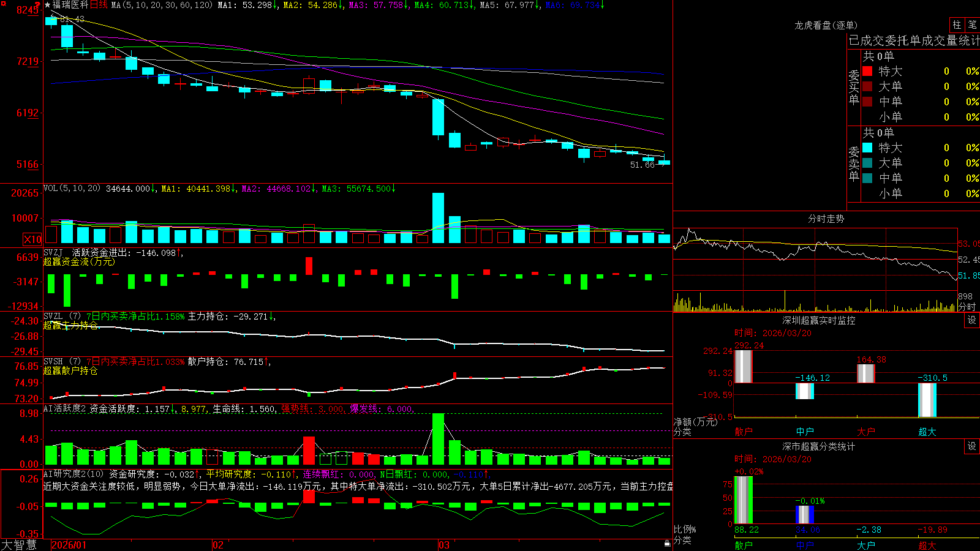980x551 pixels.
Task: Click the red 特大 buy-order color swatch
Action: point(867,71)
